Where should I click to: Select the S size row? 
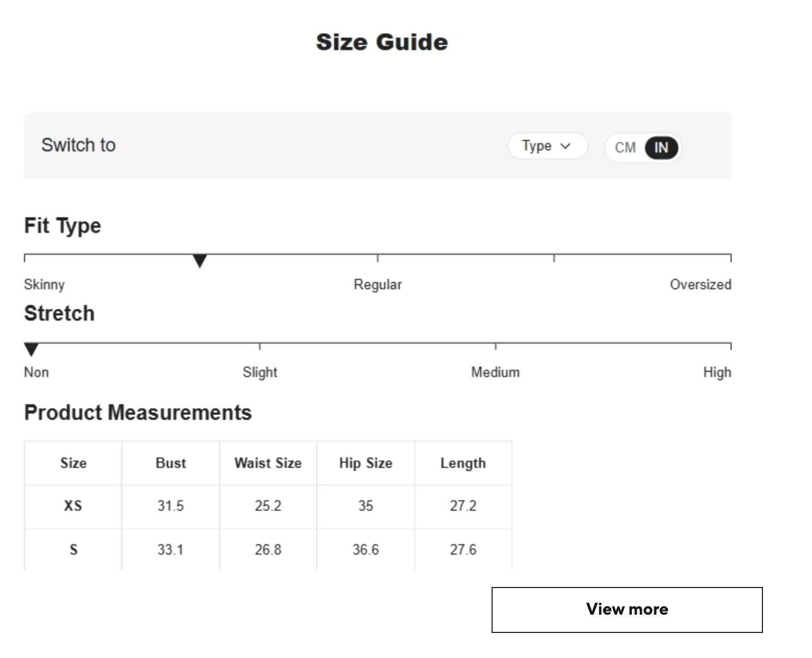point(73,549)
